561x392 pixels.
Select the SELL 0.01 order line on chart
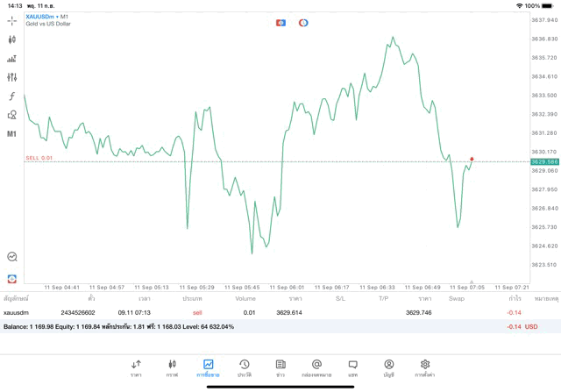pyautogui.click(x=39, y=158)
